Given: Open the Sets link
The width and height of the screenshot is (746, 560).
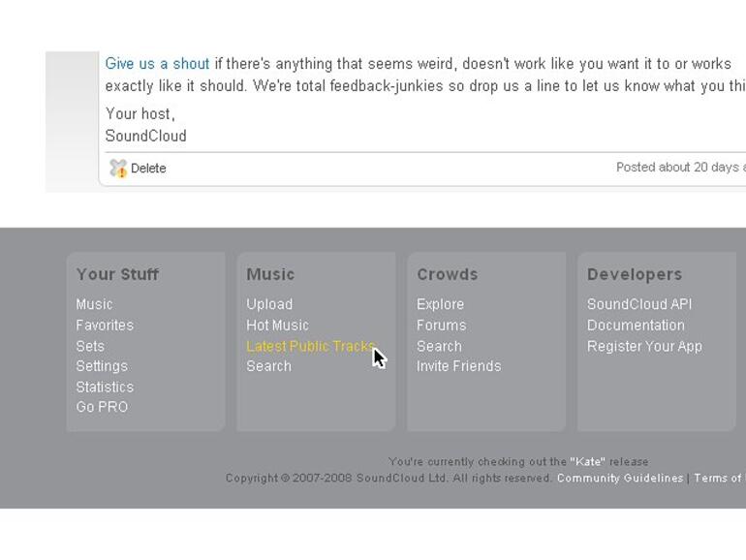Looking at the screenshot, I should click(90, 346).
